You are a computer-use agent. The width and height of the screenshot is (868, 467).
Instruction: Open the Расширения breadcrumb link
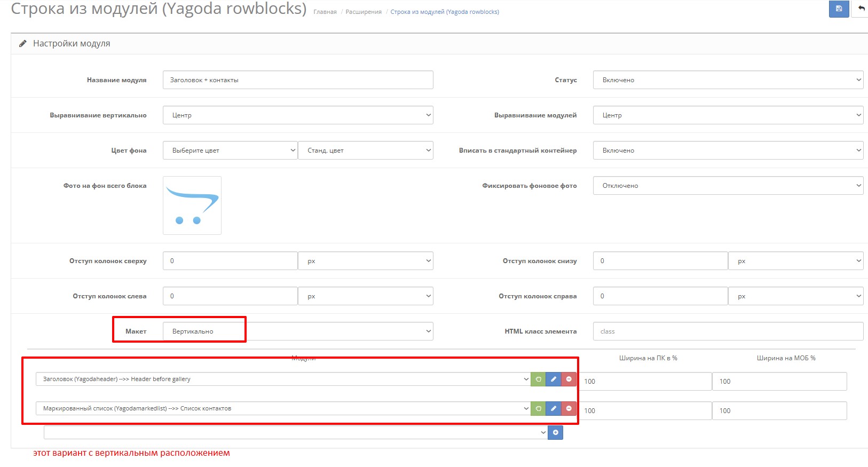pos(364,12)
